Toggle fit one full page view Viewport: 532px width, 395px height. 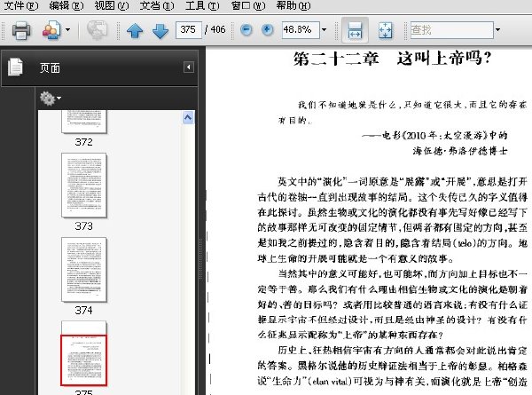(x=385, y=30)
